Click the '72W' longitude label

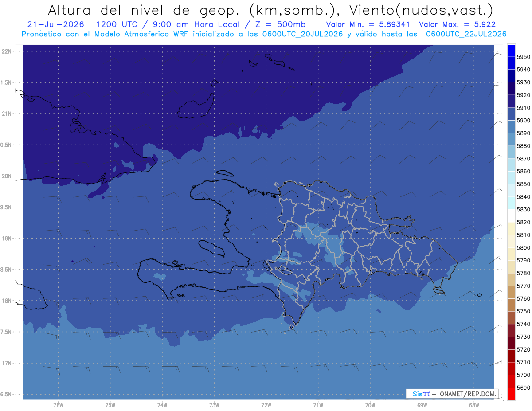click(266, 405)
